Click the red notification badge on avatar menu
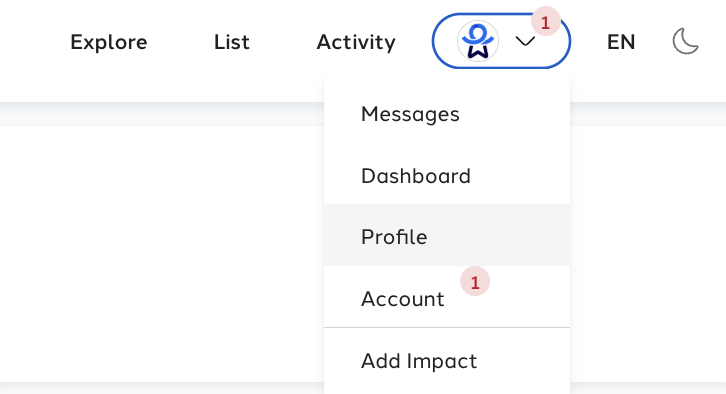726x394 pixels. click(x=545, y=22)
